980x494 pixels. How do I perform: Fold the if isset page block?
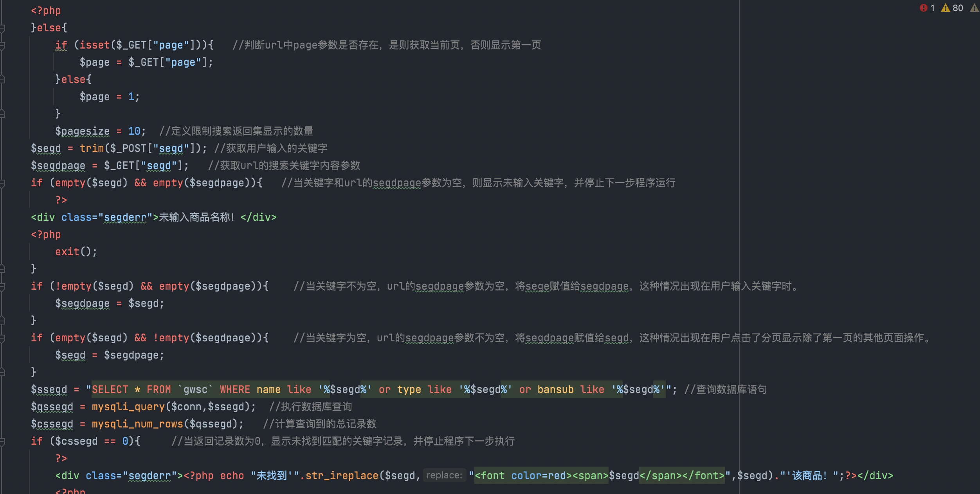(x=2, y=45)
